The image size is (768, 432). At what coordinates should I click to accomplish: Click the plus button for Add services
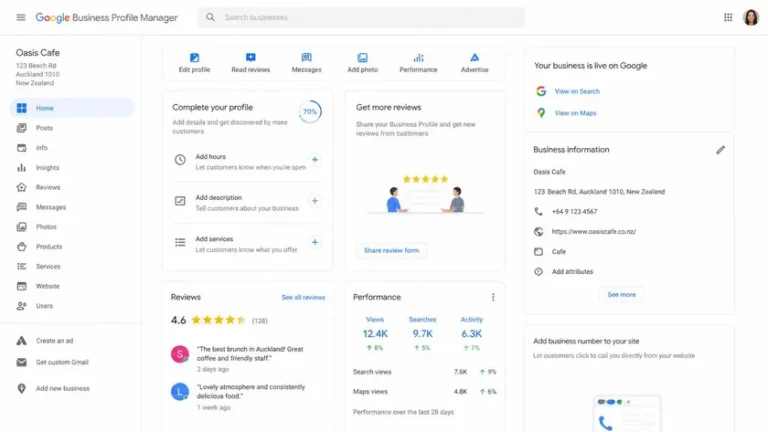pyautogui.click(x=315, y=242)
